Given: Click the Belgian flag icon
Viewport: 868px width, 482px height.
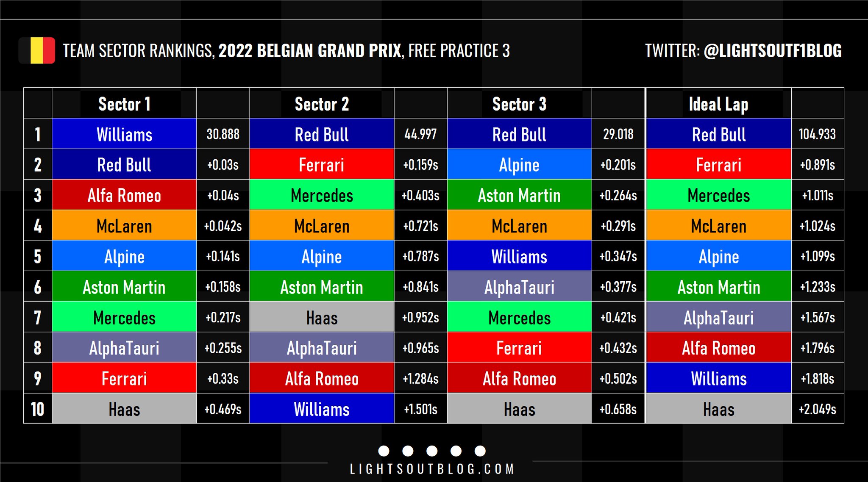Looking at the screenshot, I should tap(37, 51).
